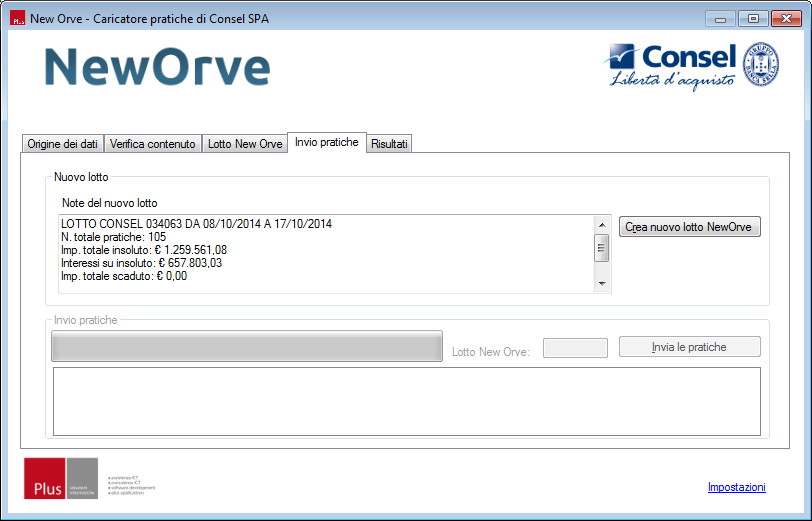Open the Impostazioni link
This screenshot has width=812, height=521.
[736, 487]
